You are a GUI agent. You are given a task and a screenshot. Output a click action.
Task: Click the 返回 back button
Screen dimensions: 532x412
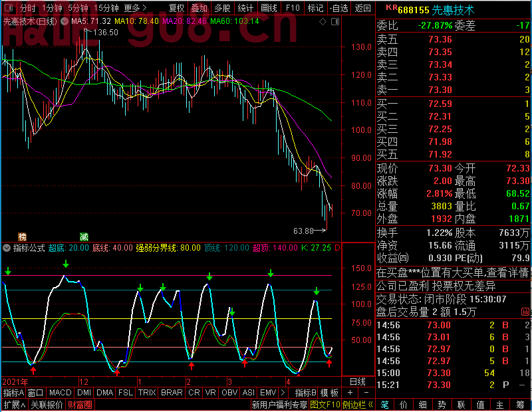point(362,8)
